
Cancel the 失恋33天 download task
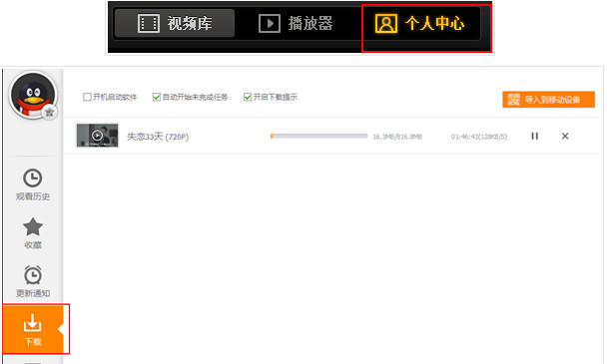click(565, 136)
